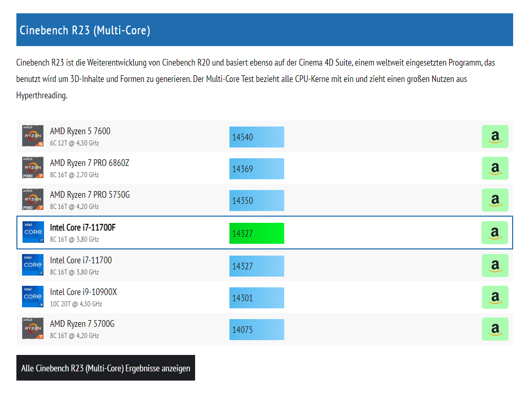Click the Intel Core i9-10900X logo
529x420 pixels.
pyautogui.click(x=33, y=297)
